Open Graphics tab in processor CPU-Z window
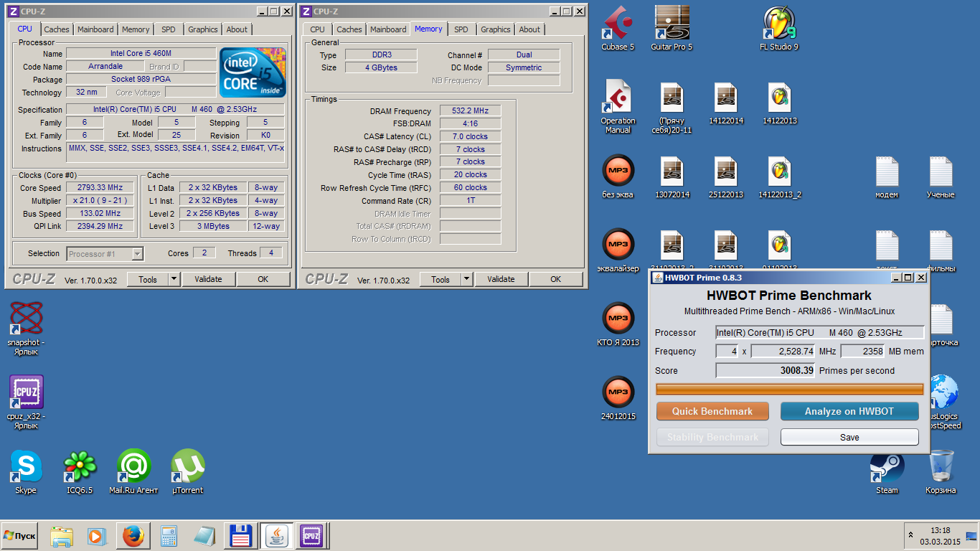Viewport: 980px width, 551px height. coord(203,29)
